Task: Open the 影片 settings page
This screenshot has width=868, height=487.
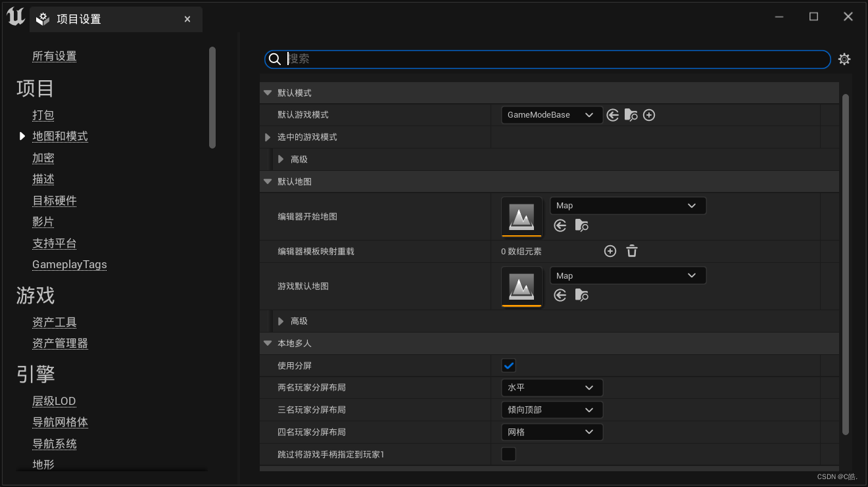Action: (x=43, y=221)
